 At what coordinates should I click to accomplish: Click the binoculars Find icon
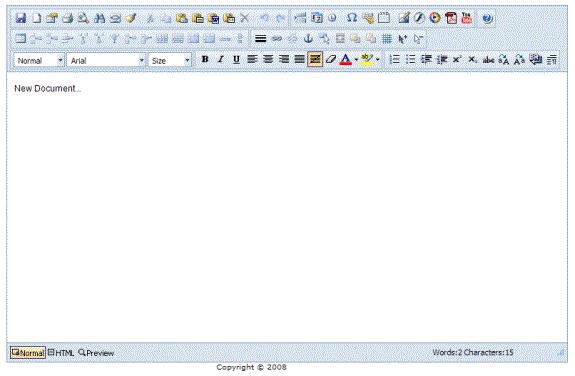click(99, 18)
